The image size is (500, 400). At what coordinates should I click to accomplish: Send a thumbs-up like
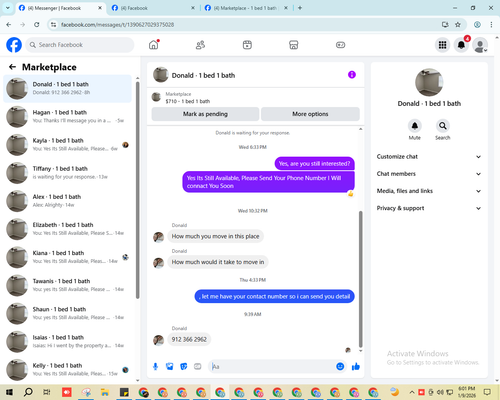356,367
